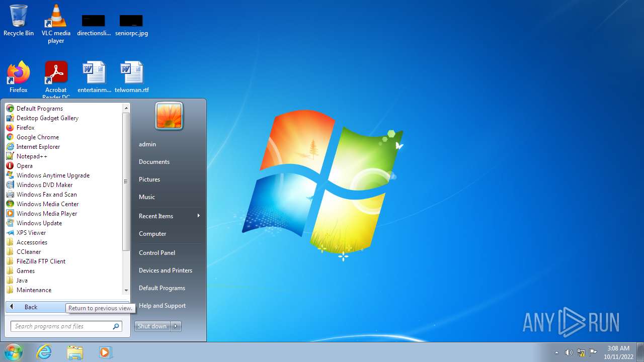Click the volume speaker tray icon

[x=569, y=352]
